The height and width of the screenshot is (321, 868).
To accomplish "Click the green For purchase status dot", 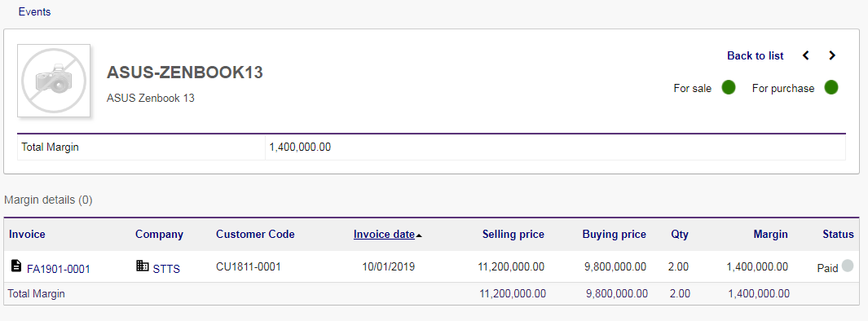I will coord(831,87).
